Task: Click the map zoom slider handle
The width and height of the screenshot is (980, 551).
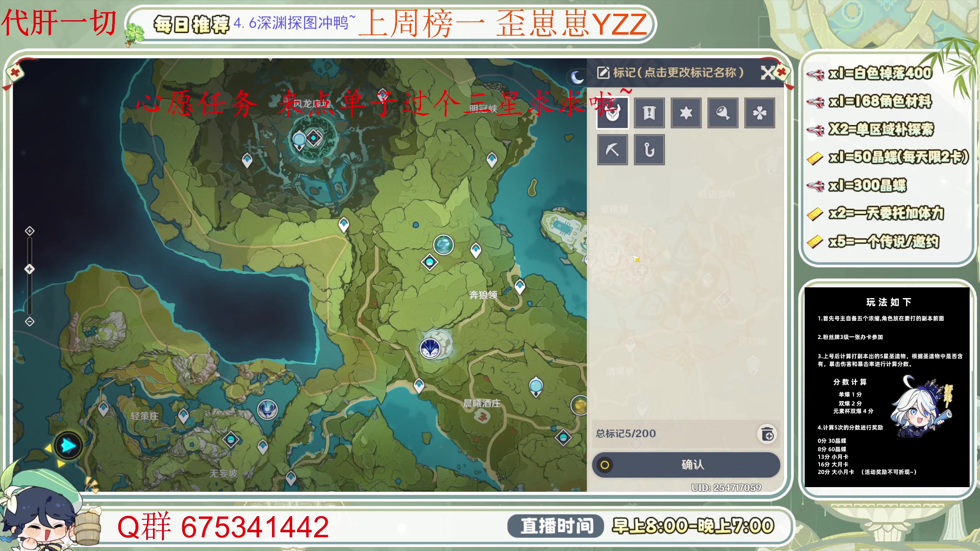Action: tap(29, 269)
